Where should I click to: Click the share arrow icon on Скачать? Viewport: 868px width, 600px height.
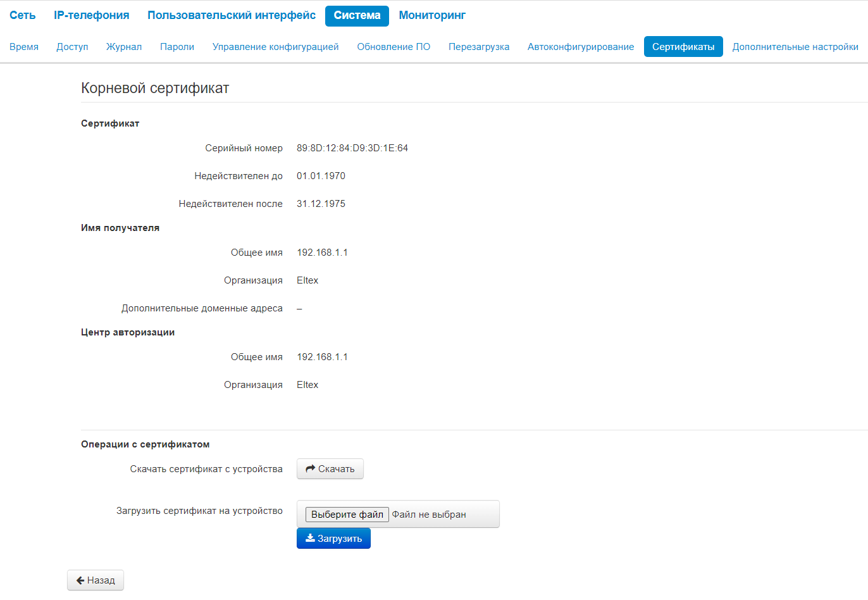click(310, 469)
